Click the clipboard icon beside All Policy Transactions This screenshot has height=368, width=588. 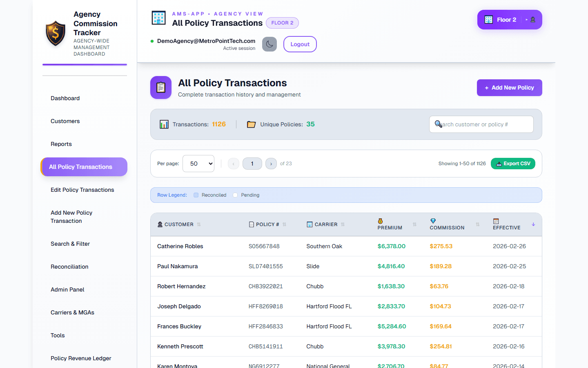pos(160,88)
